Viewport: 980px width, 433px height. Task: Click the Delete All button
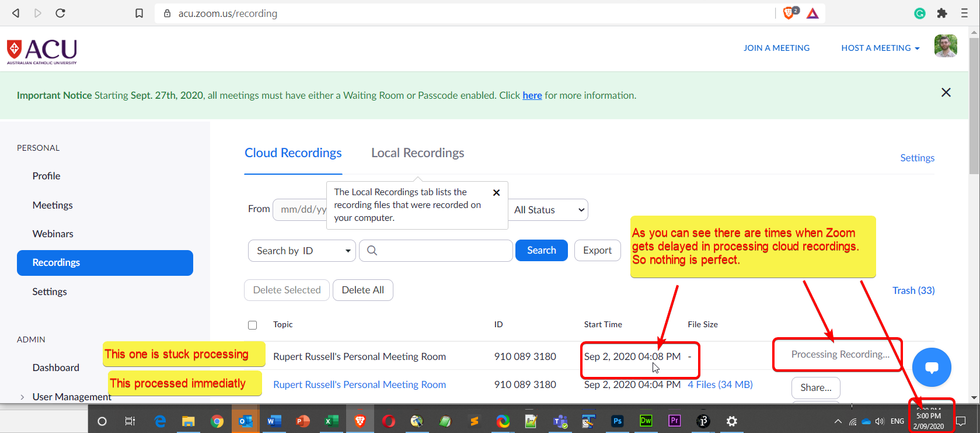(x=363, y=290)
